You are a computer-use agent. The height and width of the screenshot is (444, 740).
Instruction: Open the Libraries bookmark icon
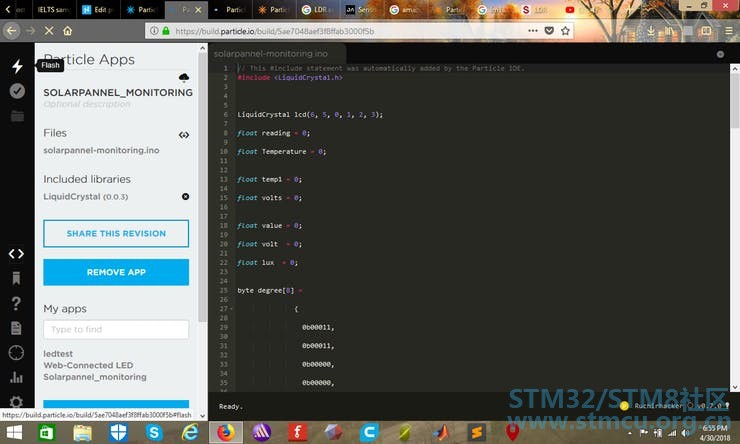pos(16,278)
